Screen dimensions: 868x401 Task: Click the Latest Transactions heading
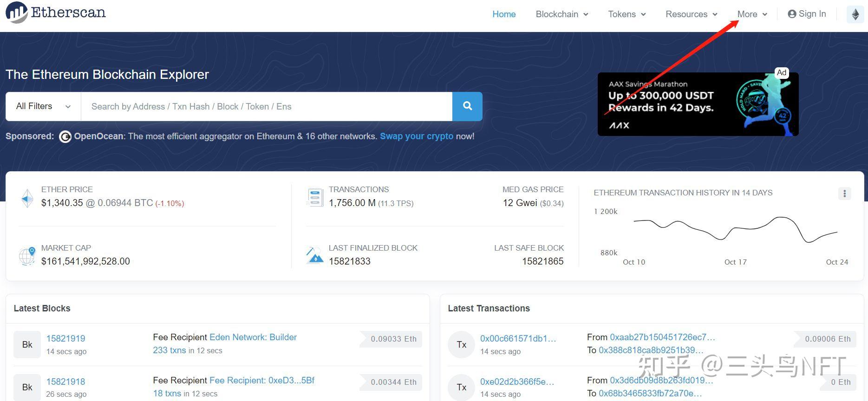click(489, 309)
